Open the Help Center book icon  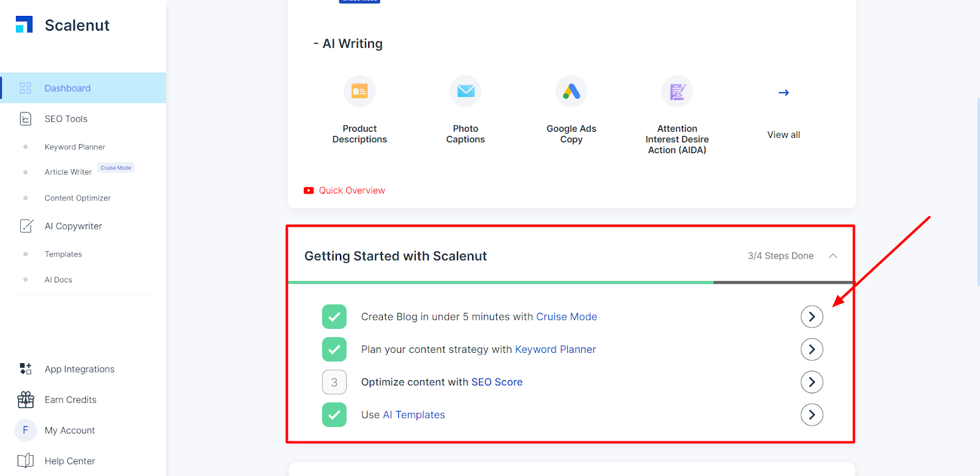point(26,461)
